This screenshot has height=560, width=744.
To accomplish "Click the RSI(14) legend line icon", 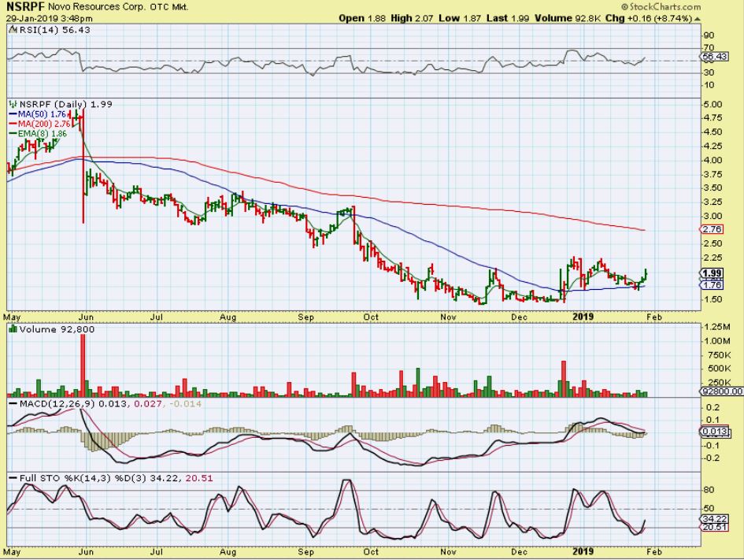I will coord(13,30).
